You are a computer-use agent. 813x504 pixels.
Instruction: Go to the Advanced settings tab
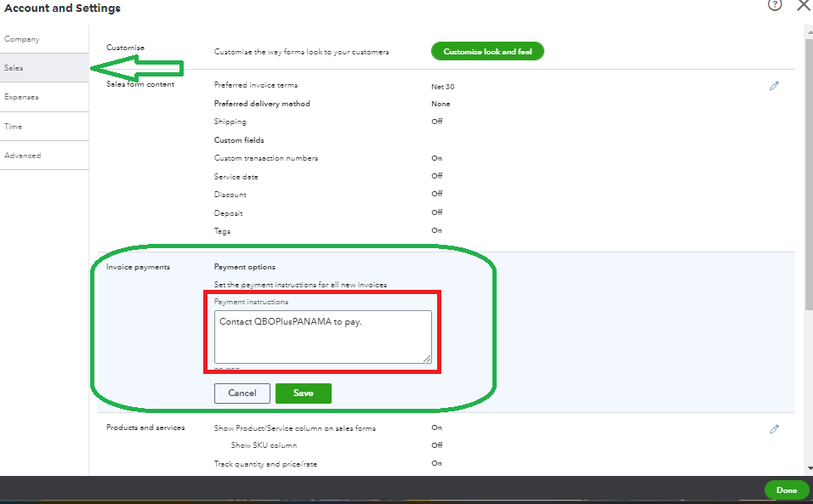click(x=23, y=156)
